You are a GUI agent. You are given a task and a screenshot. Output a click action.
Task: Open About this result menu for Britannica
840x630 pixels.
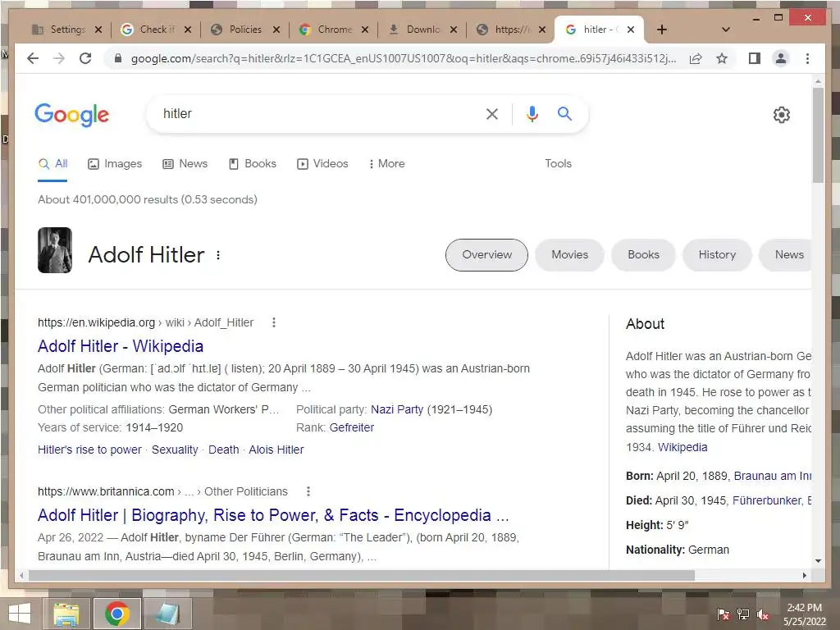coord(308,491)
